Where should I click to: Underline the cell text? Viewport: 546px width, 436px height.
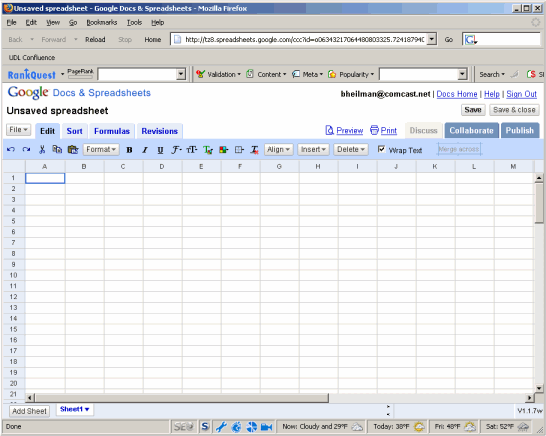pos(160,150)
